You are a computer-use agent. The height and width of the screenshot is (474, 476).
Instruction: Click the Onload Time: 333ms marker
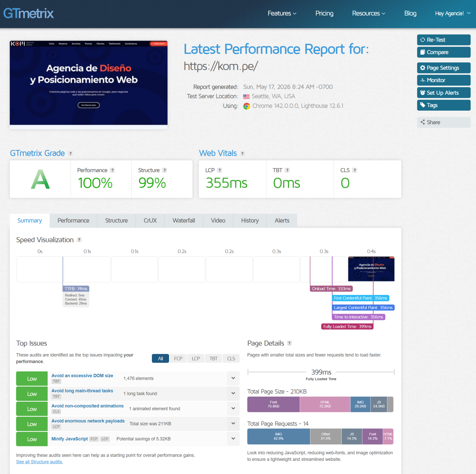pyautogui.click(x=331, y=289)
